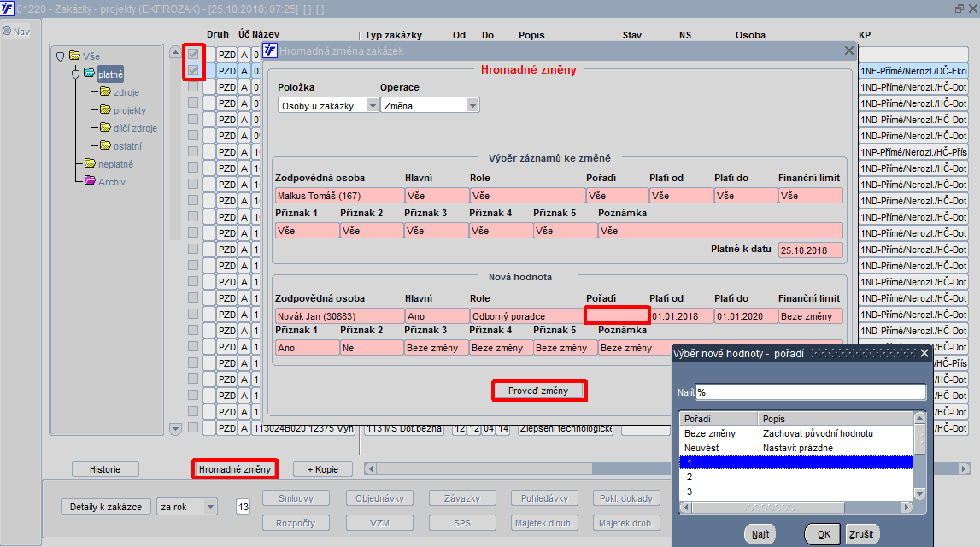This screenshot has width=980, height=547.
Task: Confirm the selection with the OK button
Action: [x=824, y=534]
